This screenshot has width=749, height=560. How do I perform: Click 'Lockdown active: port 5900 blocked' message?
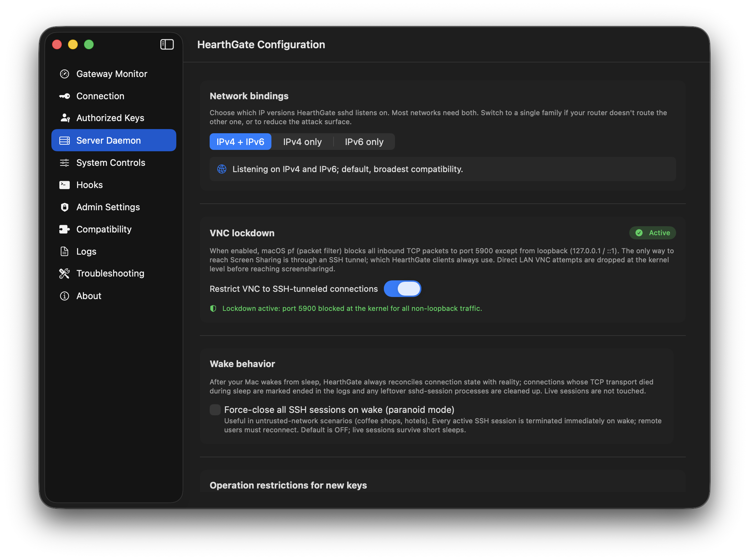352,308
